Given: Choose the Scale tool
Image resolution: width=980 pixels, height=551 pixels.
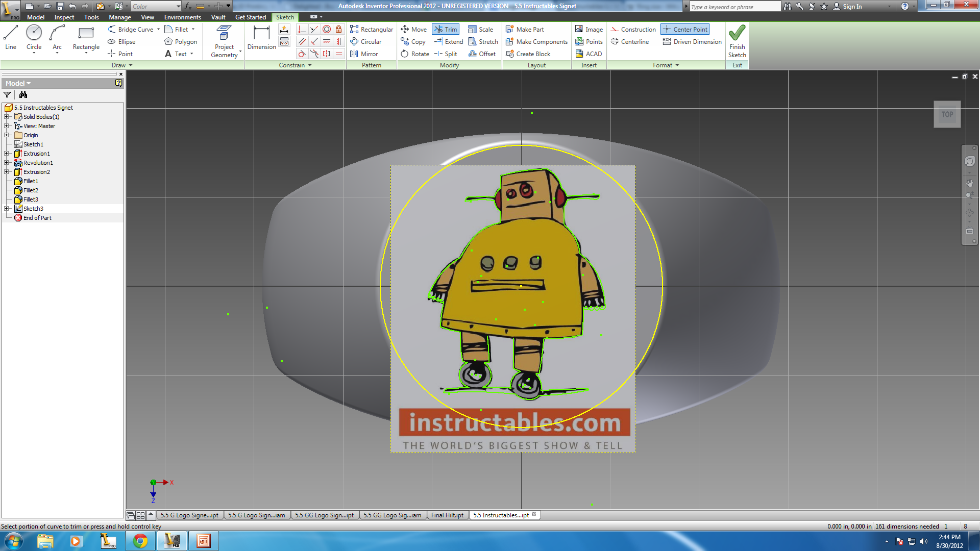Looking at the screenshot, I should (x=480, y=30).
